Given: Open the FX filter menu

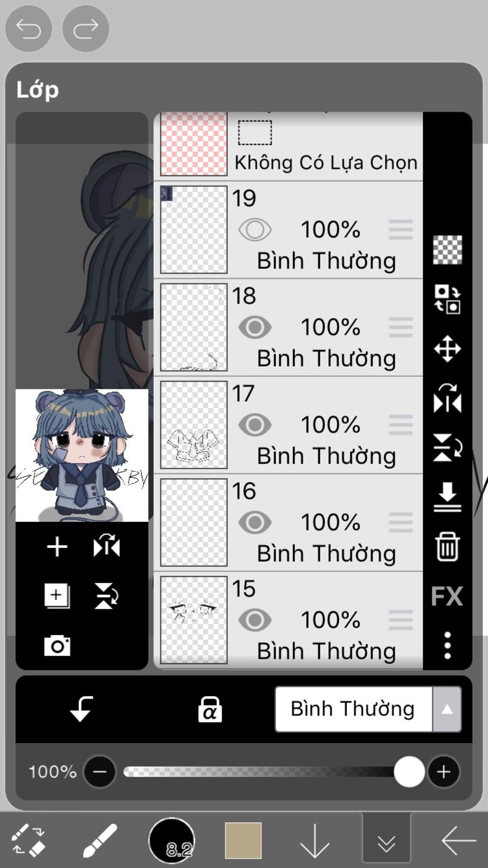Looking at the screenshot, I should point(447,596).
